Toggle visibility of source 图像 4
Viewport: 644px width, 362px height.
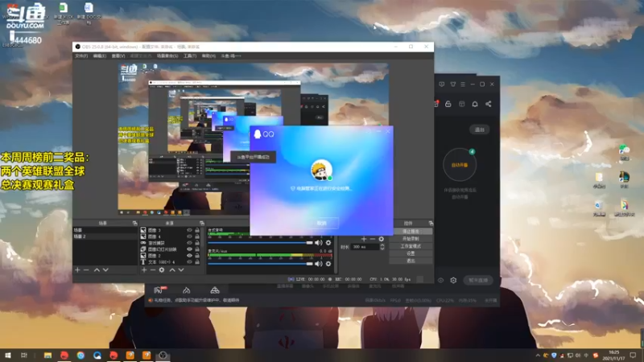[189, 237]
